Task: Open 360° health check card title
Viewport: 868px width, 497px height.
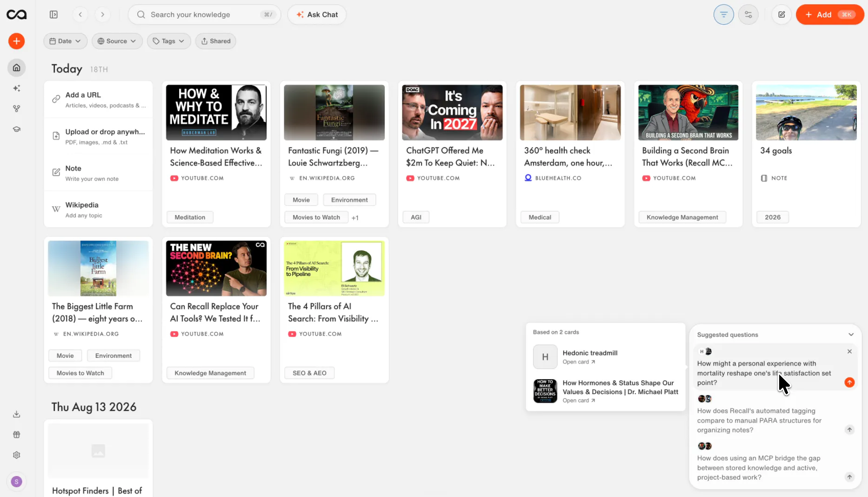Action: pos(568,157)
